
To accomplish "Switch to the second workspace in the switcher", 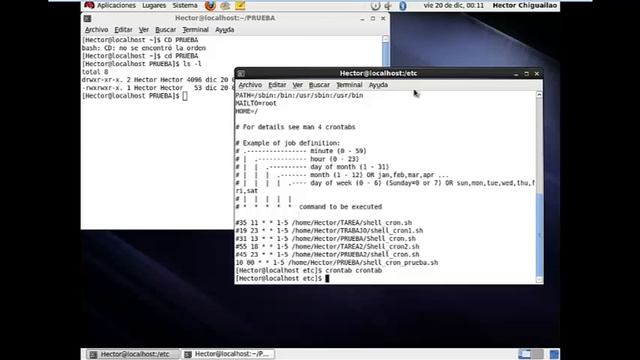I will click(x=538, y=354).
